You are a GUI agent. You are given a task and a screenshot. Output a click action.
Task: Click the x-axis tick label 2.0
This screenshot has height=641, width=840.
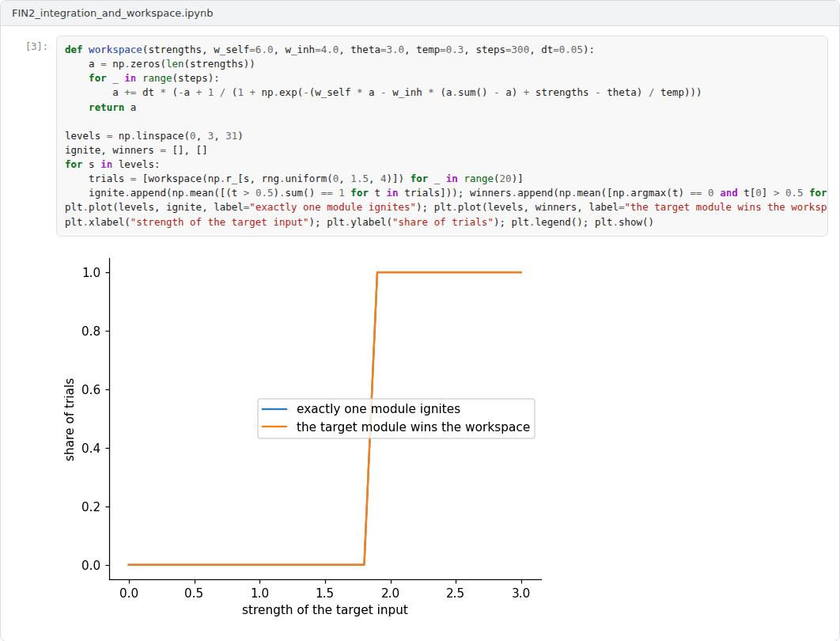point(391,594)
